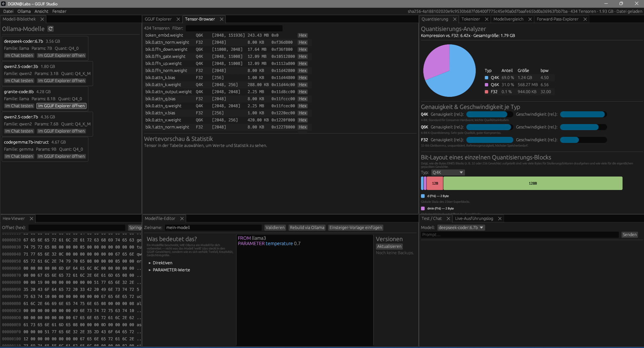644x348 pixels.
Task: Open the Datei menu
Action: point(8,11)
